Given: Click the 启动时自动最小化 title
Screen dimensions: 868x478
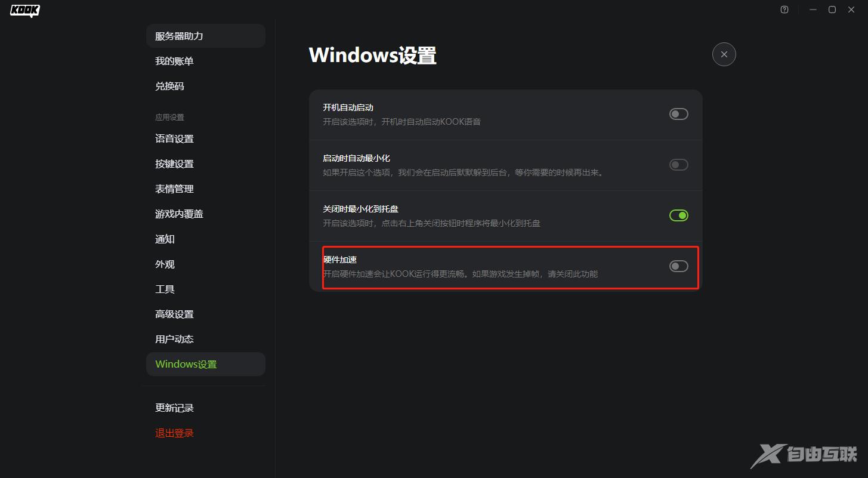Looking at the screenshot, I should click(357, 158).
